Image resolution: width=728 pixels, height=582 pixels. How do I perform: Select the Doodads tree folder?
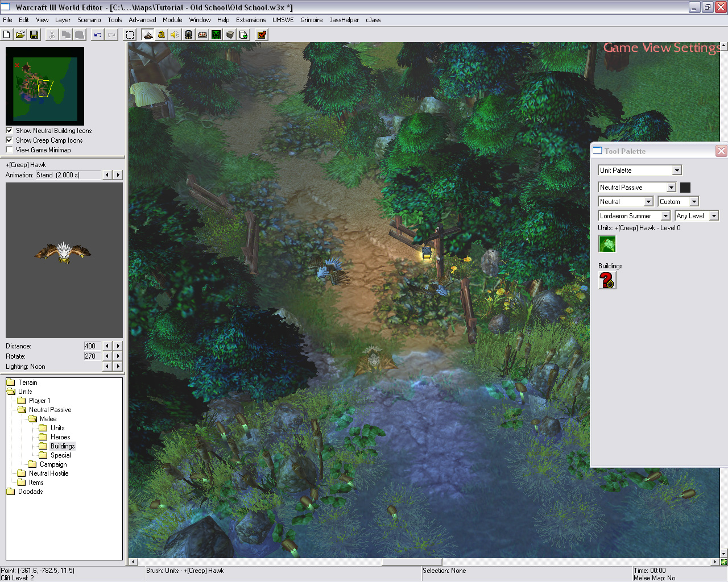30,492
